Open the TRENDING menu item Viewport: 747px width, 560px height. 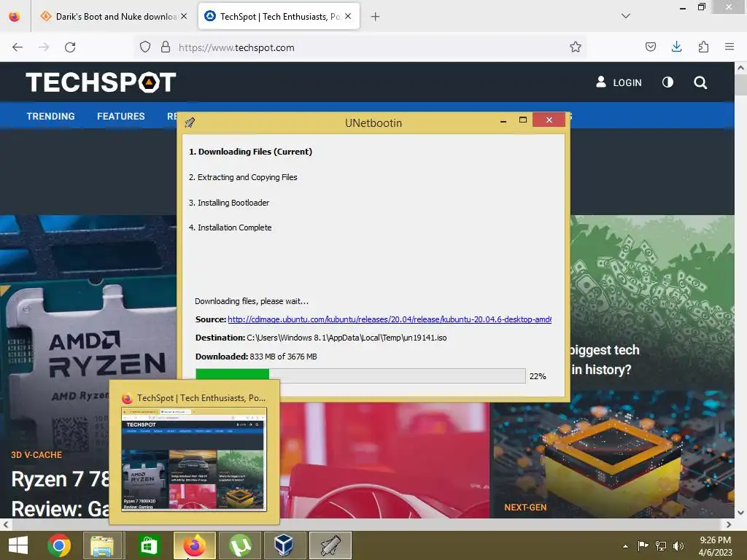coord(50,116)
